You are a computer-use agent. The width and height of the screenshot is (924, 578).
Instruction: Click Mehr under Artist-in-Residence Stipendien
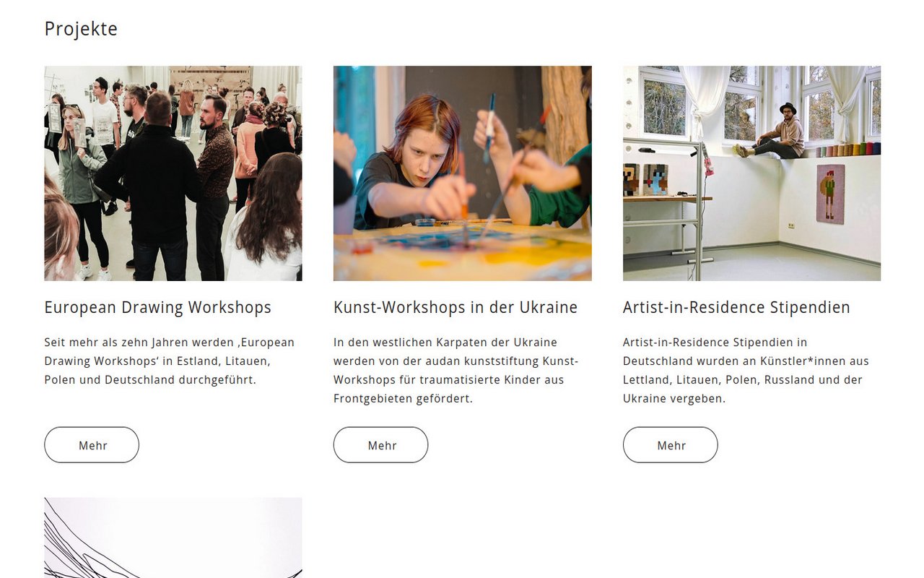tap(670, 445)
